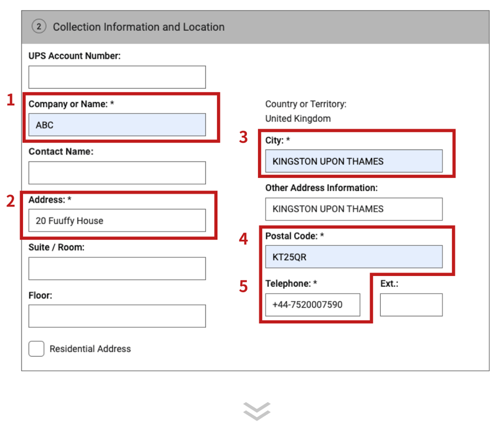This screenshot has height=430, width=504.
Task: Click the red number 3 annotation marker
Action: (243, 137)
